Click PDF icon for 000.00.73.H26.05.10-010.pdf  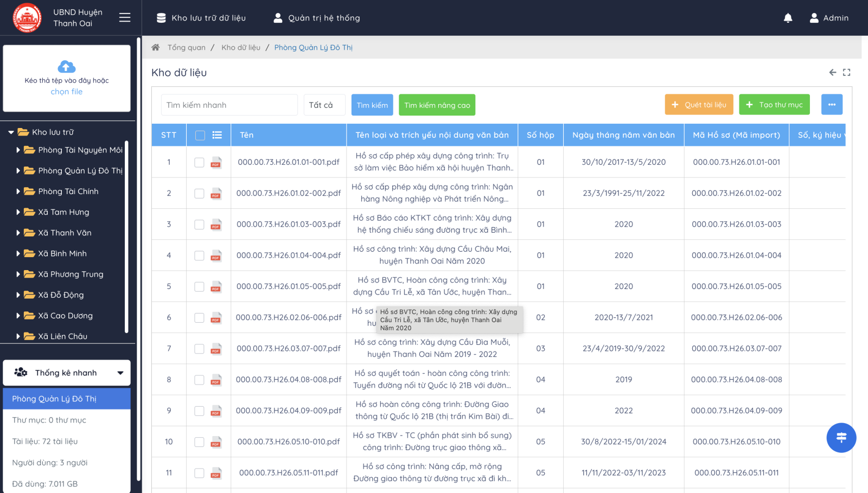coord(216,441)
